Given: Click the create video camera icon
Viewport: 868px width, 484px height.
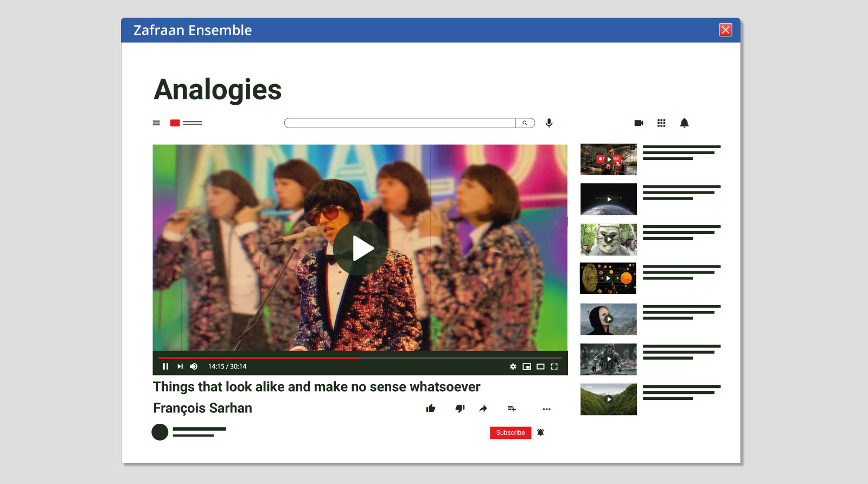Looking at the screenshot, I should coord(639,123).
